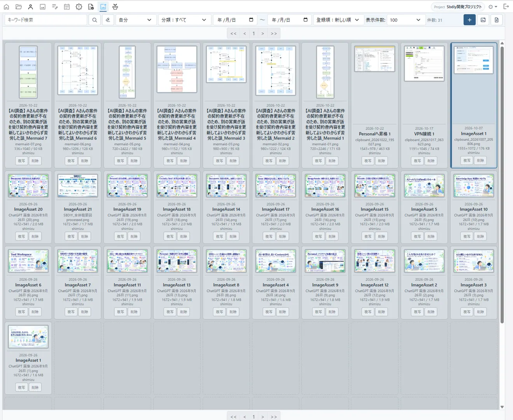The height and width of the screenshot is (420, 513).
Task: Go to the home screen icon
Action: [6, 7]
